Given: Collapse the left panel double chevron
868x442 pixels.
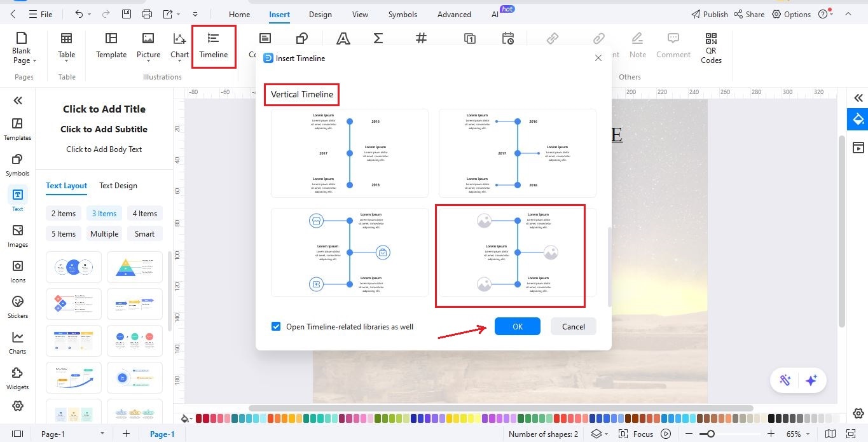Looking at the screenshot, I should tap(18, 100).
